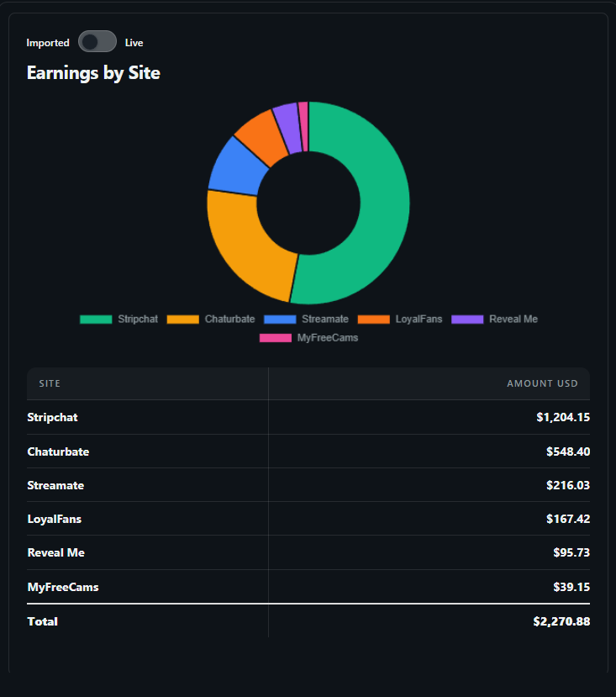Click the AMOUNT USD column header
Viewport: 616px width, 697px height.
(542, 383)
